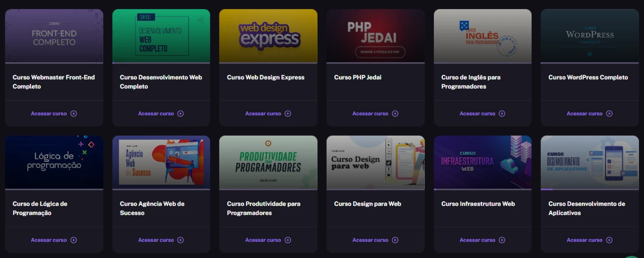Screen dimensions: 644x258
Task: Open the Web Design Express thumbnail image
Action: click(268, 35)
